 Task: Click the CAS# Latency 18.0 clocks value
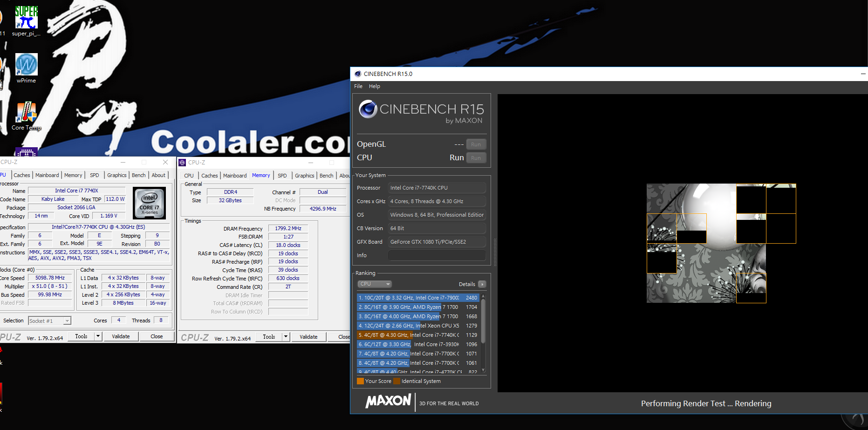tap(288, 245)
